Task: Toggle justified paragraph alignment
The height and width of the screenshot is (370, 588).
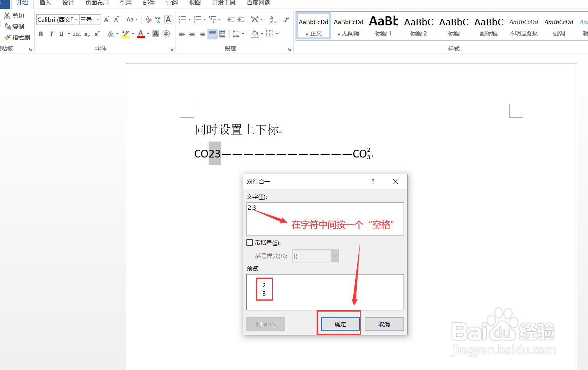Action: coord(213,34)
